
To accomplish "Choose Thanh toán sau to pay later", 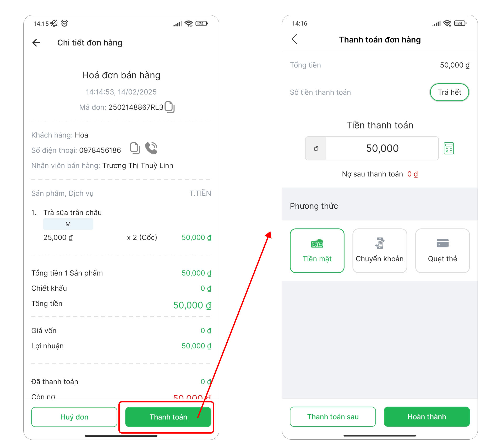I will [333, 417].
